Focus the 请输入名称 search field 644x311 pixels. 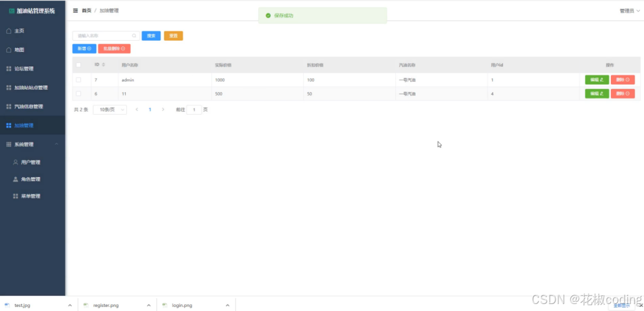coord(106,36)
